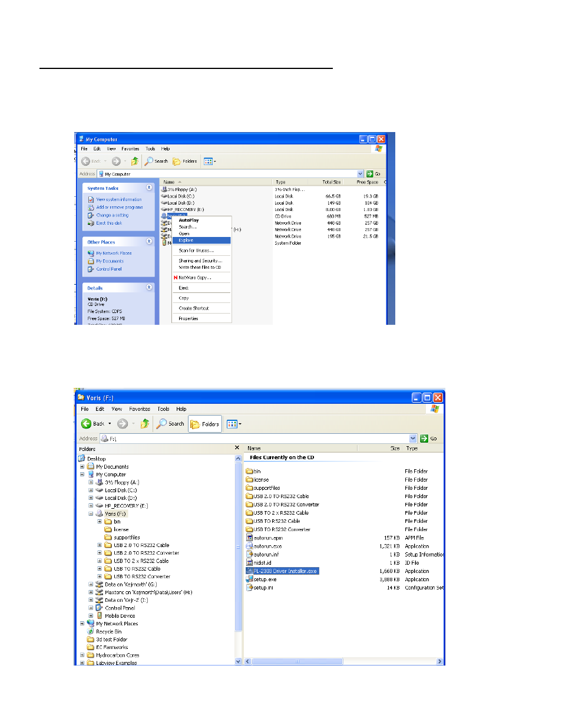562x728 pixels.
Task: Click Add or remove programs link
Action: pyautogui.click(x=120, y=207)
